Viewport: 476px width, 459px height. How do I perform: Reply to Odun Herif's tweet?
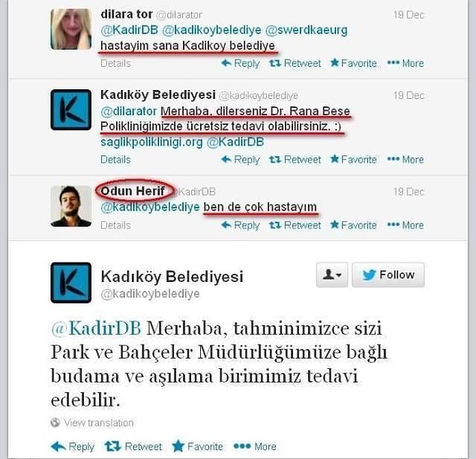241,225
